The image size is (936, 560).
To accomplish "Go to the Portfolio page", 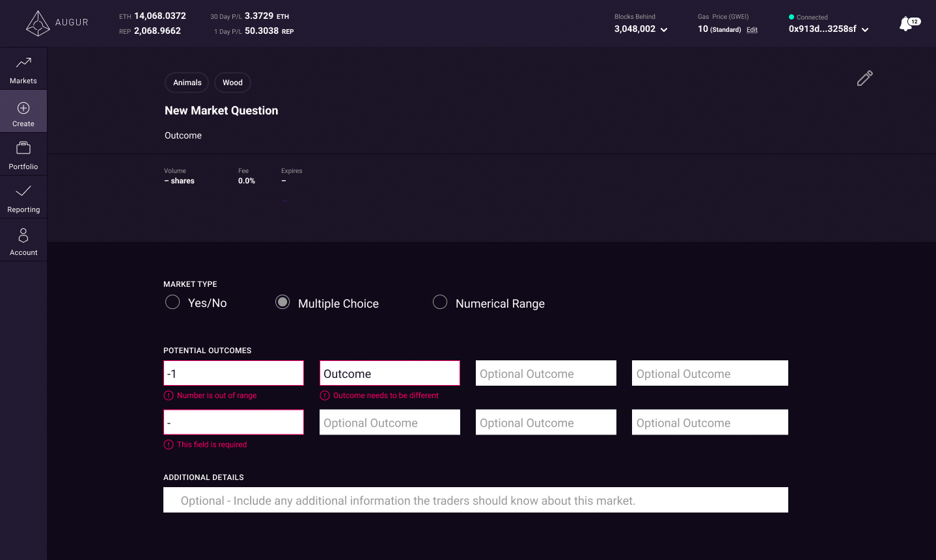I will [23, 154].
